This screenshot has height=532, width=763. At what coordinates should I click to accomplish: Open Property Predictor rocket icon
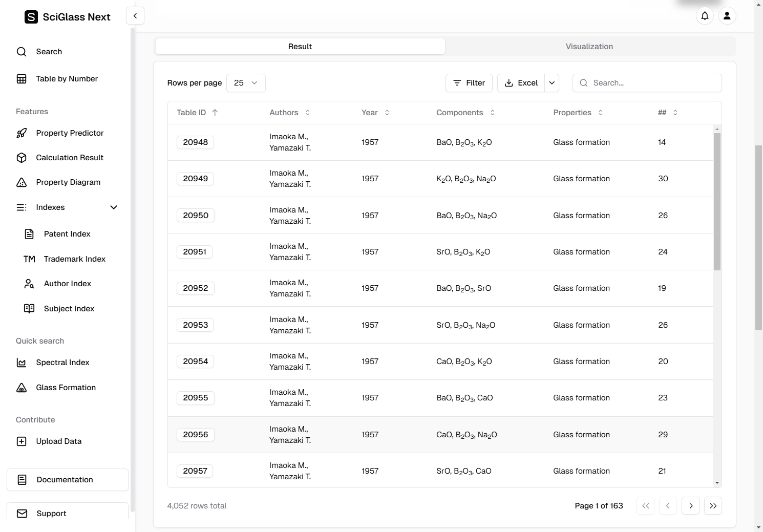point(22,133)
